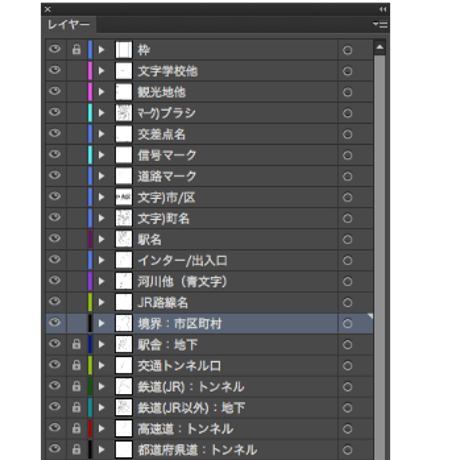Open the Layers panel flyout menu
This screenshot has width=460, height=460.
pos(380,25)
